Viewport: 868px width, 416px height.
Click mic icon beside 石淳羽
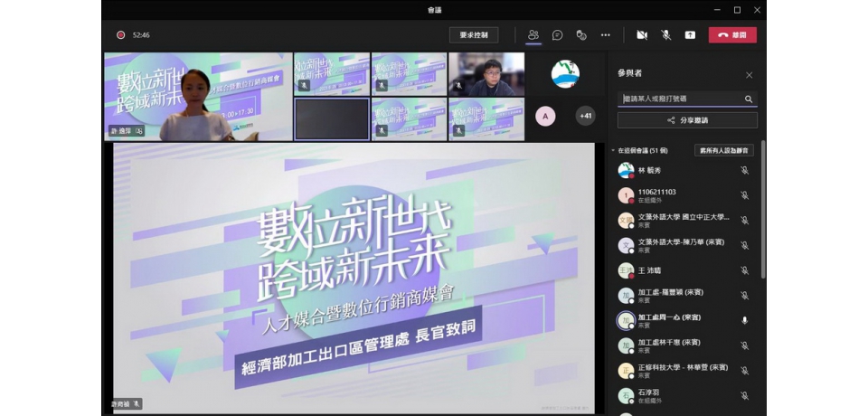click(x=744, y=395)
